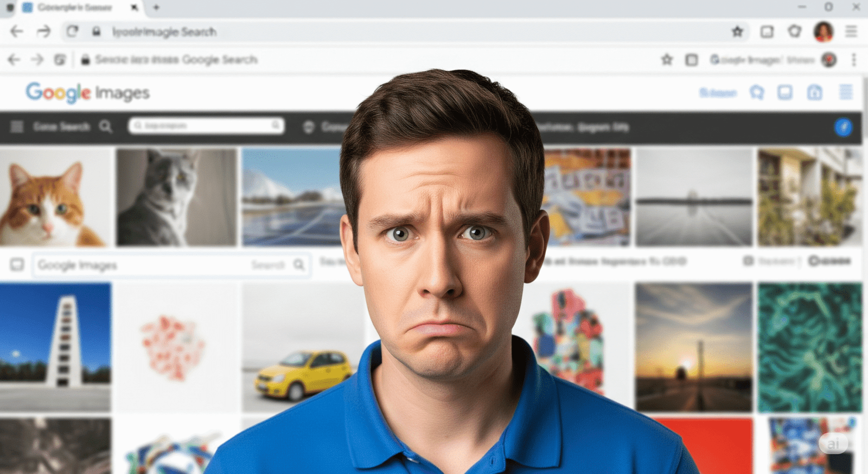868x474 pixels.
Task: Open the profile avatar in the topmost toolbar
Action: coord(824,31)
